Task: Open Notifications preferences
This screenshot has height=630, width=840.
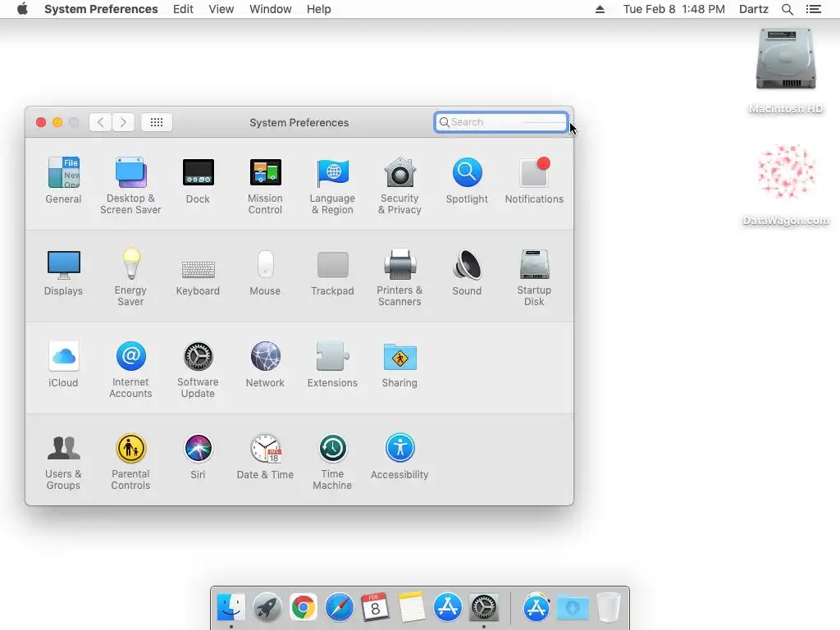Action: click(x=534, y=180)
